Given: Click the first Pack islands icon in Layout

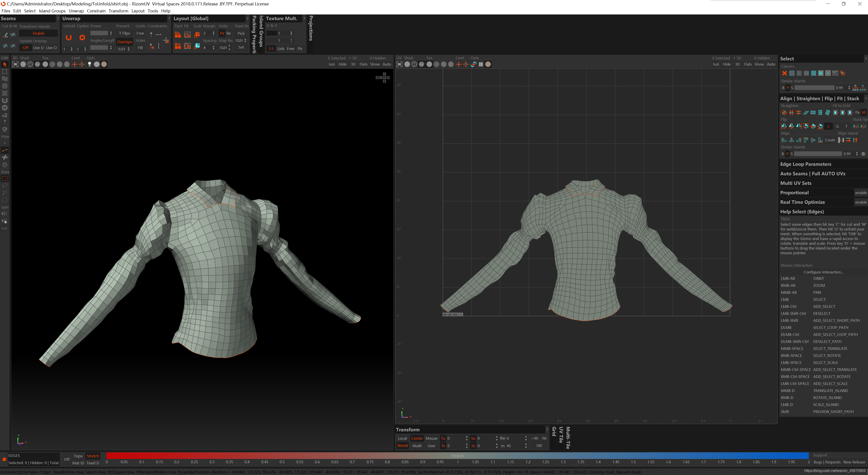Looking at the screenshot, I should tap(178, 34).
